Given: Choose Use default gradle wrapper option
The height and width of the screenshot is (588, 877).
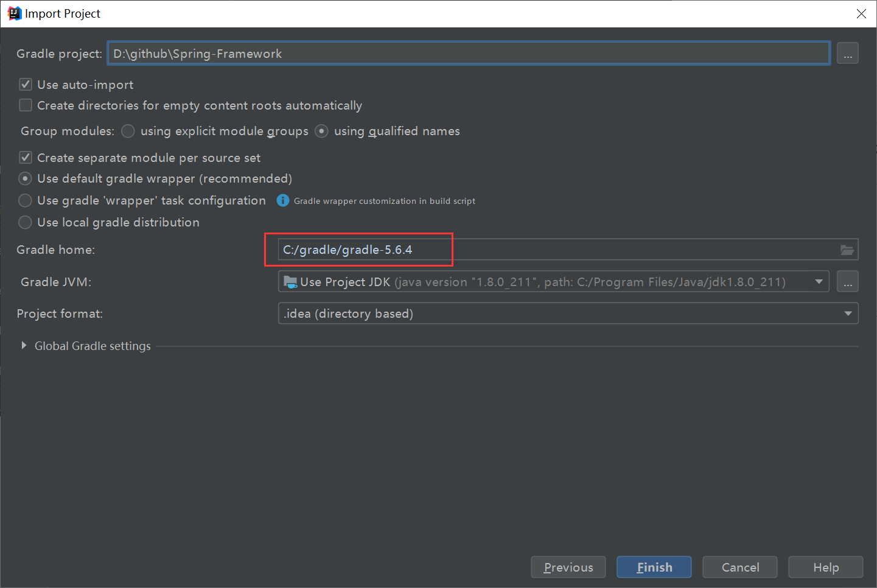Looking at the screenshot, I should click(x=26, y=178).
